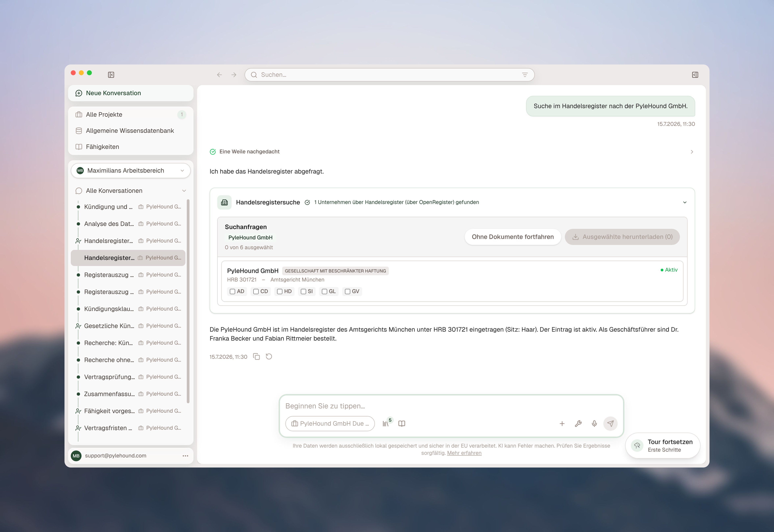Go back with the left arrow
This screenshot has height=532, width=774.
pos(219,75)
